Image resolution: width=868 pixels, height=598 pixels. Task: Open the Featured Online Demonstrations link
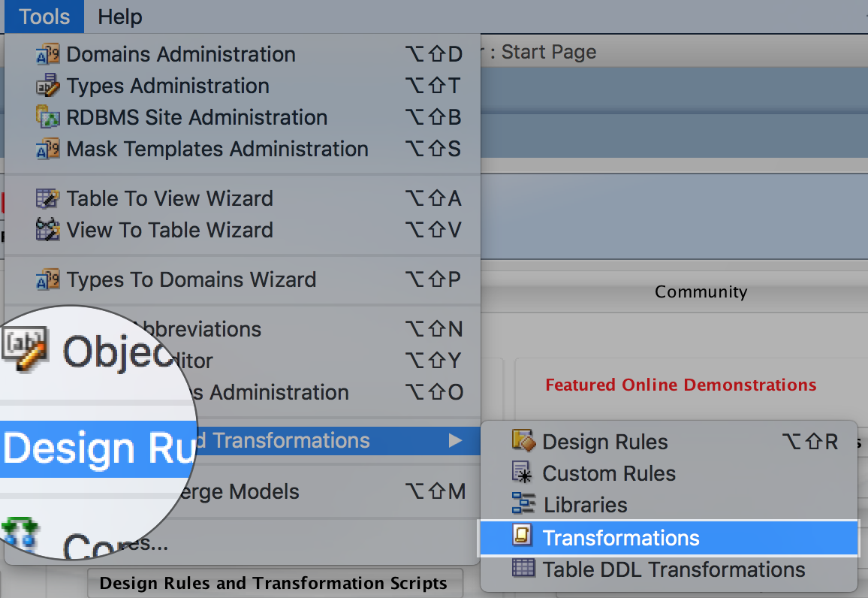tap(680, 385)
